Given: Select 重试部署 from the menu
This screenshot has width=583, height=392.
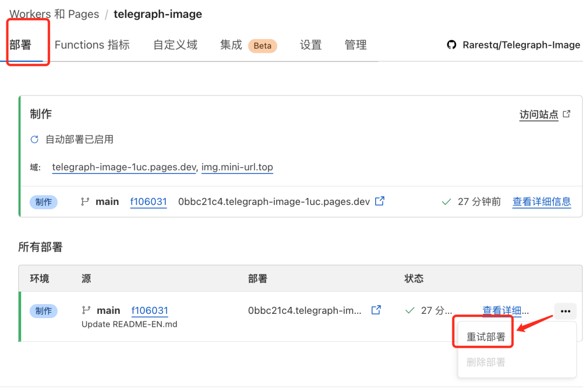Looking at the screenshot, I should (486, 337).
